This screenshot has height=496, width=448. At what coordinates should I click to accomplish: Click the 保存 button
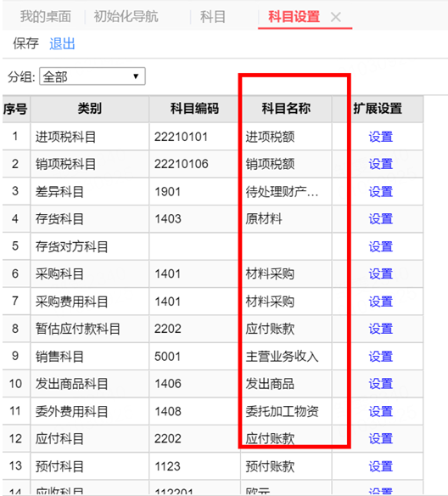[x=25, y=43]
